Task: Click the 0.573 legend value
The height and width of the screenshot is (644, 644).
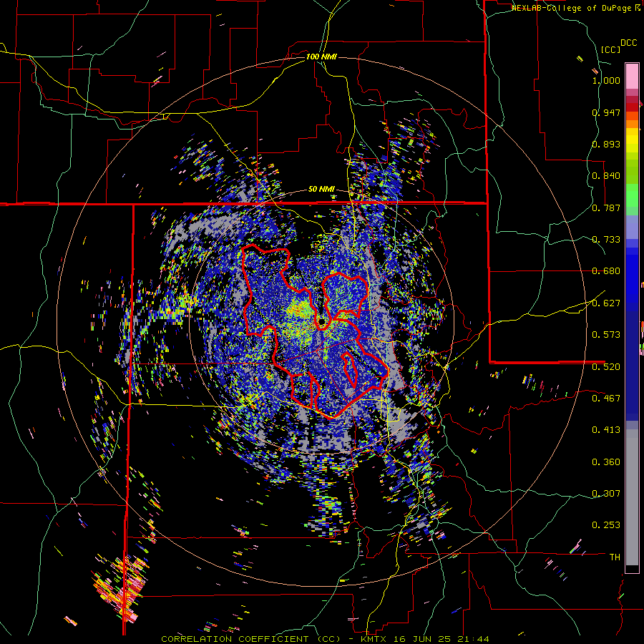Action: click(606, 335)
